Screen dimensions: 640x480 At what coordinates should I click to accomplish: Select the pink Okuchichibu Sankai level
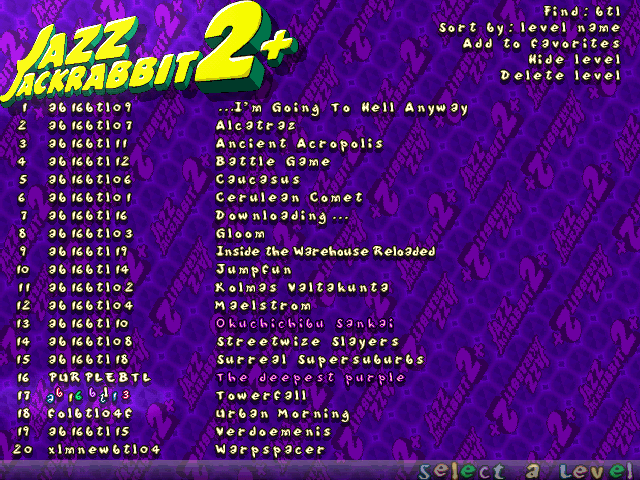(304, 323)
